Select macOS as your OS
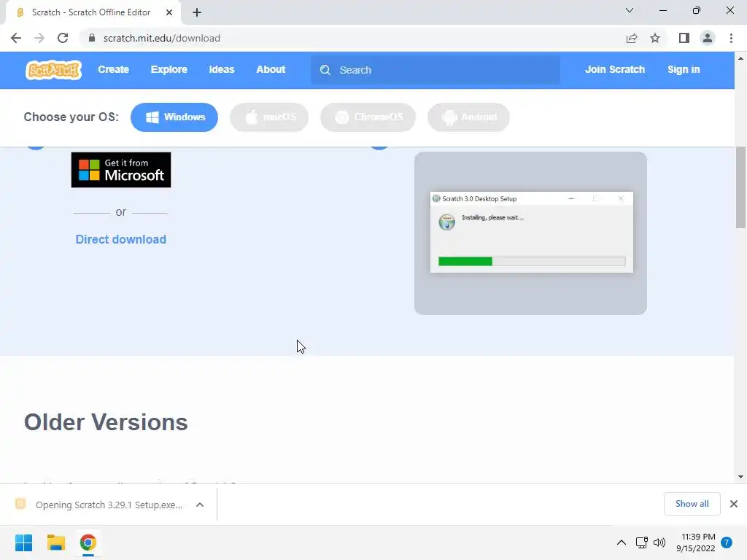 point(269,117)
